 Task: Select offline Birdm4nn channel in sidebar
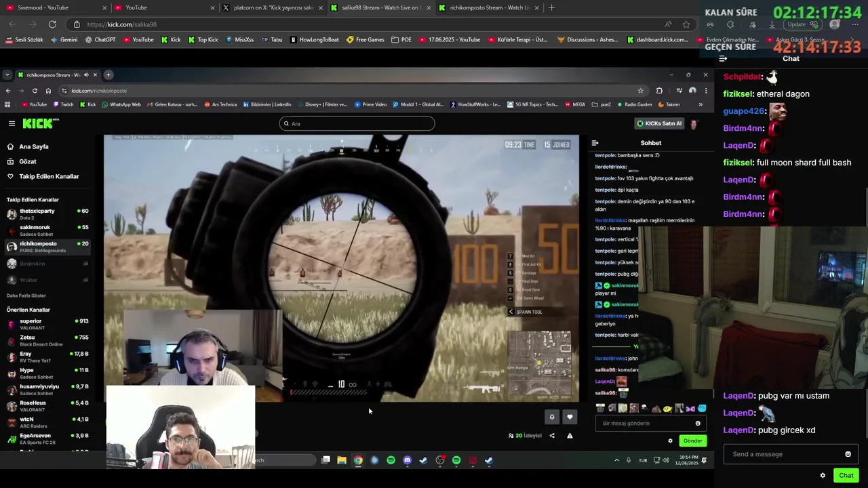coord(47,264)
